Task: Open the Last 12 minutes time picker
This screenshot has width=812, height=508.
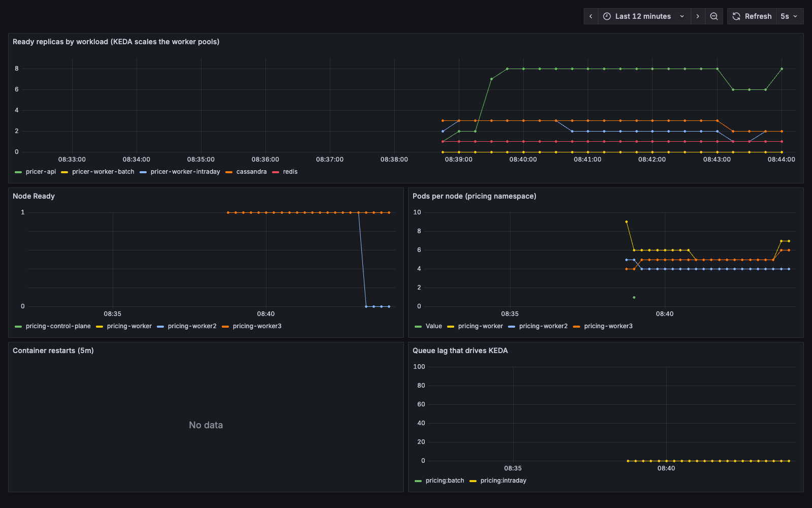Action: click(x=644, y=16)
